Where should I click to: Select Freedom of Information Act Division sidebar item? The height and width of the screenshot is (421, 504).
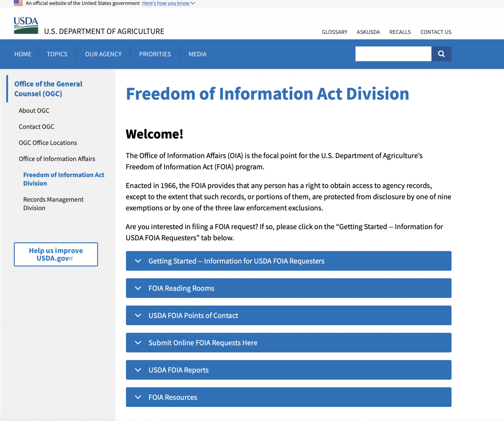point(64,179)
